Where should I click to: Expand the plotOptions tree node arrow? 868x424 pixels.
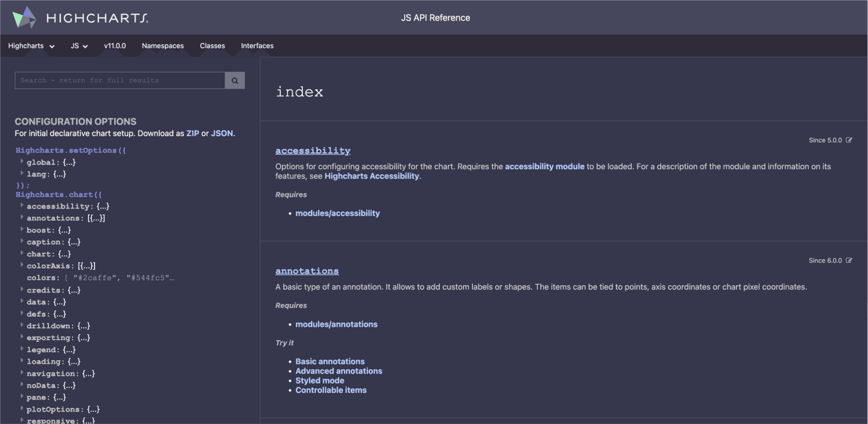22,408
